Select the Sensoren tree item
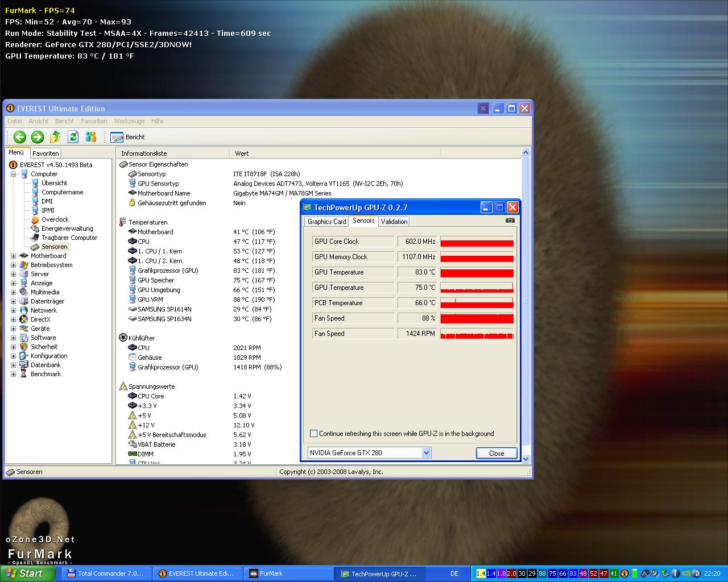This screenshot has height=582, width=728. pyautogui.click(x=54, y=247)
